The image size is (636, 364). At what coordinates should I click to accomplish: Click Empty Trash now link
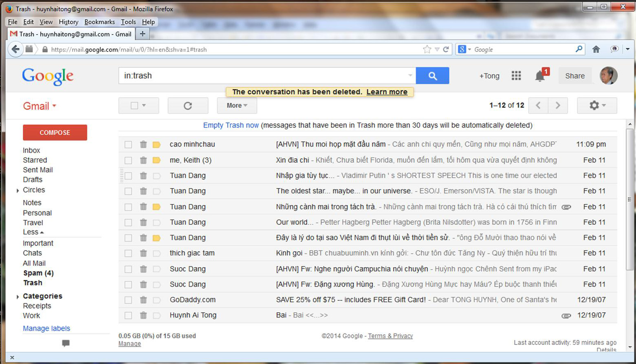pyautogui.click(x=231, y=125)
